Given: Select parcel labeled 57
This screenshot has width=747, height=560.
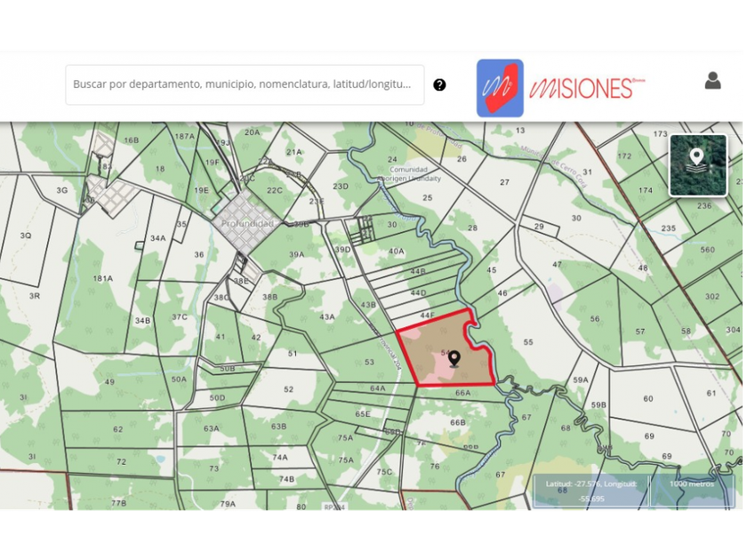Looking at the screenshot, I should click(x=639, y=331).
